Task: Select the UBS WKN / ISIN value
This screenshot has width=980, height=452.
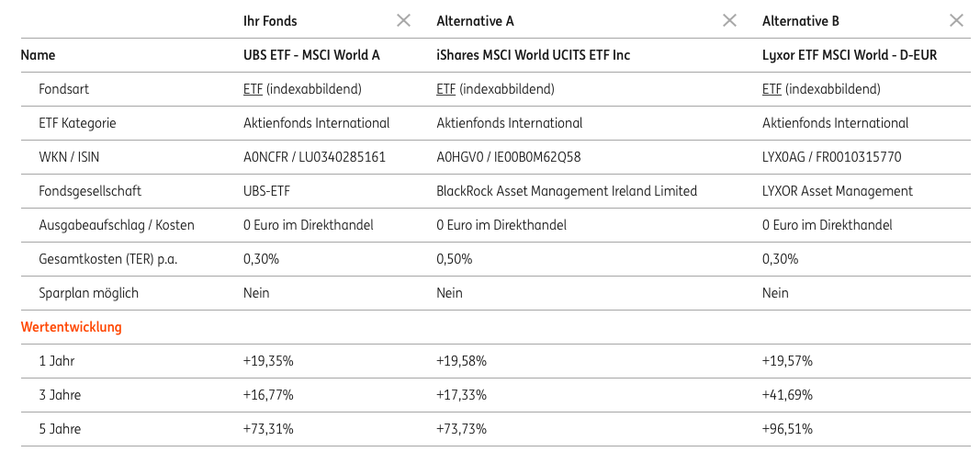Action: coord(314,157)
